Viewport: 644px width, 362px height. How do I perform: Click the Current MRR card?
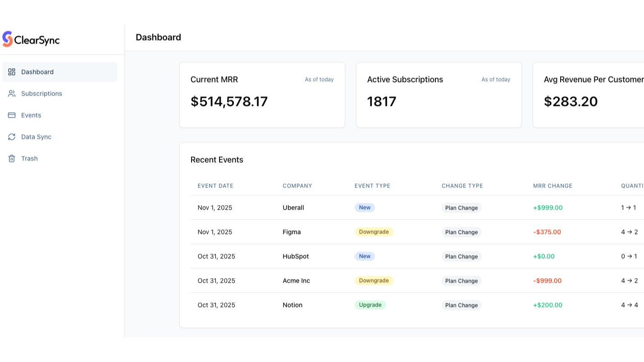click(262, 95)
